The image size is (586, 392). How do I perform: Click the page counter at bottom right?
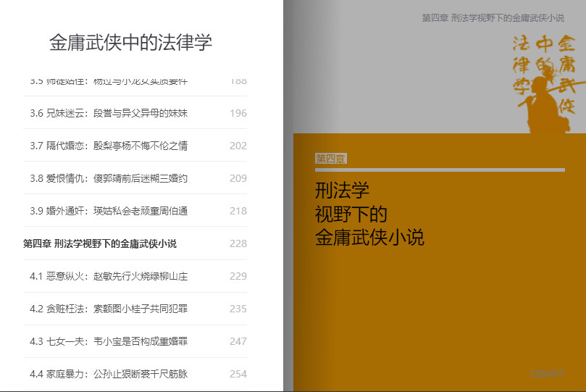click(x=547, y=373)
